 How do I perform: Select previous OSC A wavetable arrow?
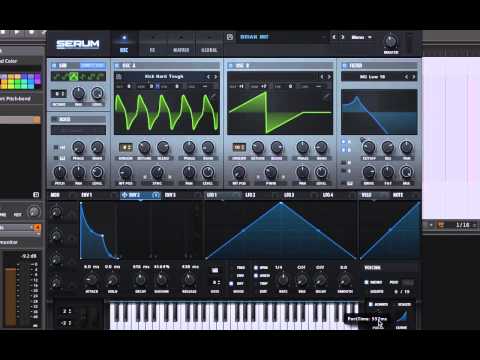208,77
